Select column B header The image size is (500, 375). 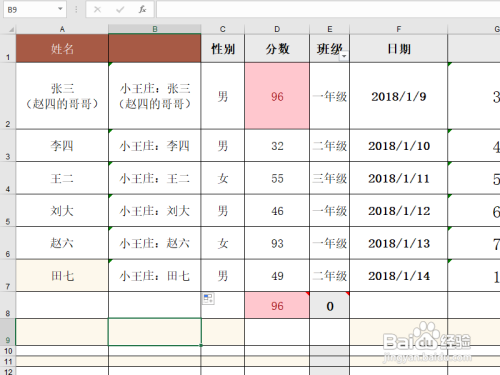coord(155,29)
